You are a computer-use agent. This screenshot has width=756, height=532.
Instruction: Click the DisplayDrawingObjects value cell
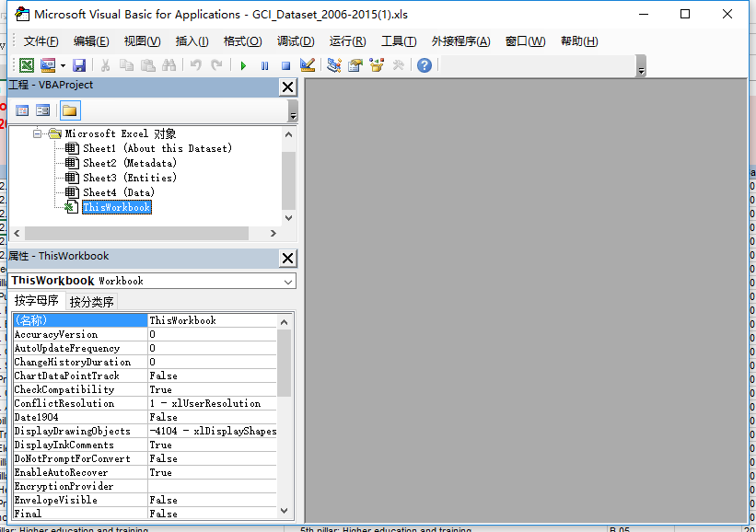[212, 432]
